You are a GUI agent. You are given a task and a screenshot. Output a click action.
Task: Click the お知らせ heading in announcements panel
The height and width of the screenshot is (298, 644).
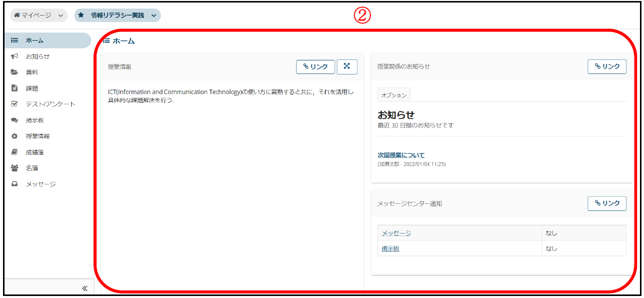click(x=396, y=115)
